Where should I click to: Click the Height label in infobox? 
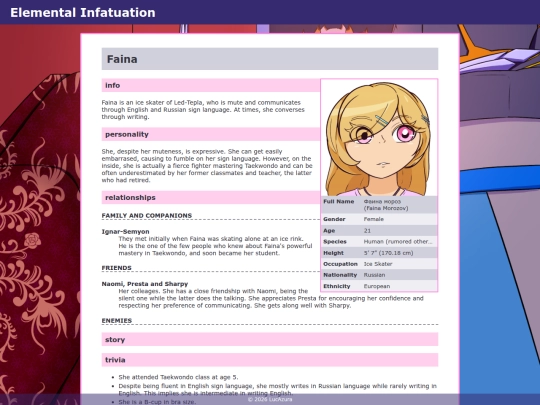[x=333, y=253]
